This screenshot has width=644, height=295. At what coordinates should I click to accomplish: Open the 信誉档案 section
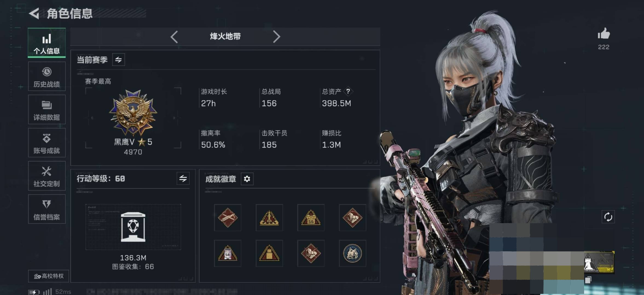[47, 209]
